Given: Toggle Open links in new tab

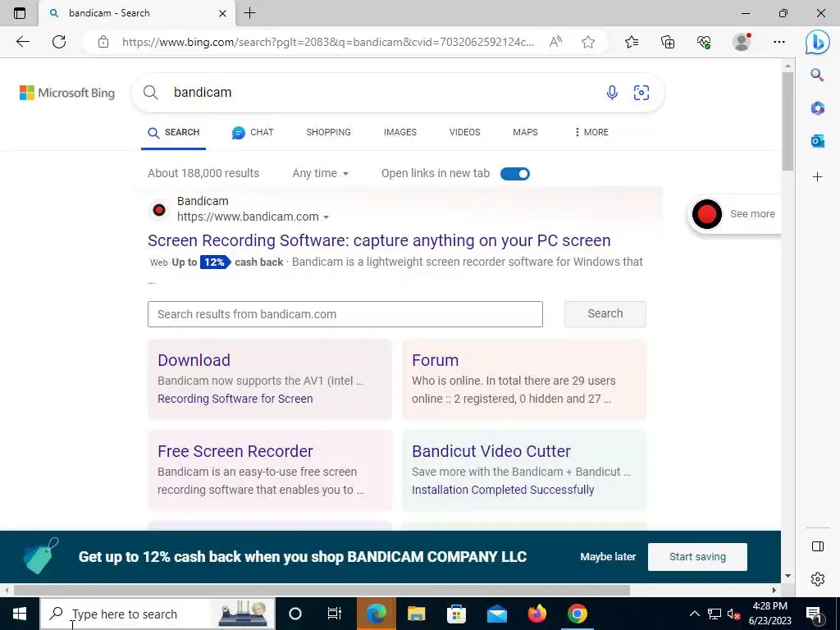Looking at the screenshot, I should pyautogui.click(x=515, y=174).
